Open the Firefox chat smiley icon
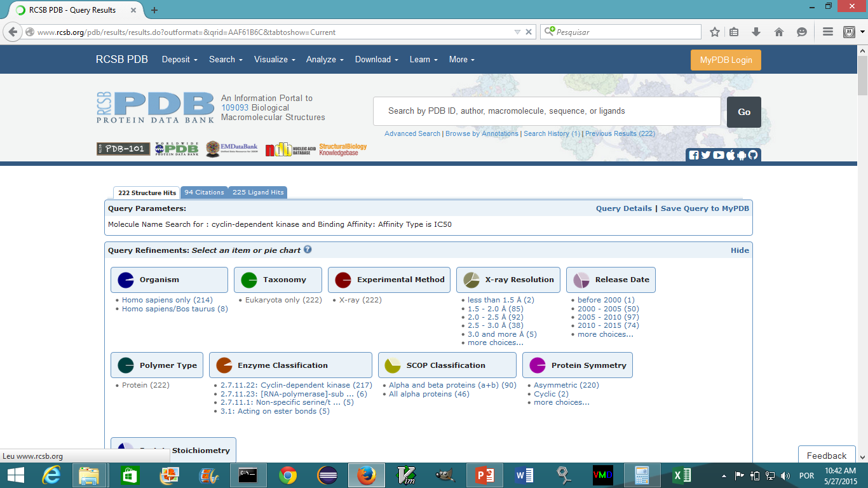The width and height of the screenshot is (868, 488). point(802,32)
